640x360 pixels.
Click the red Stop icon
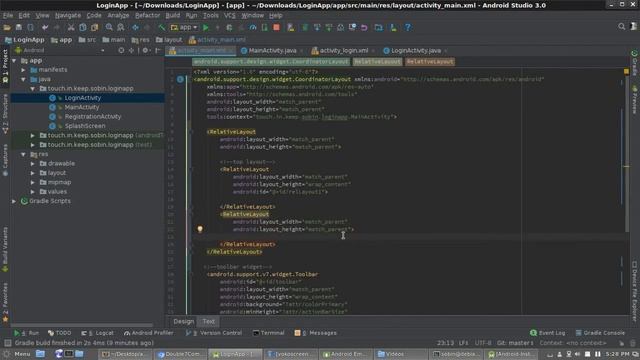(x=276, y=27)
